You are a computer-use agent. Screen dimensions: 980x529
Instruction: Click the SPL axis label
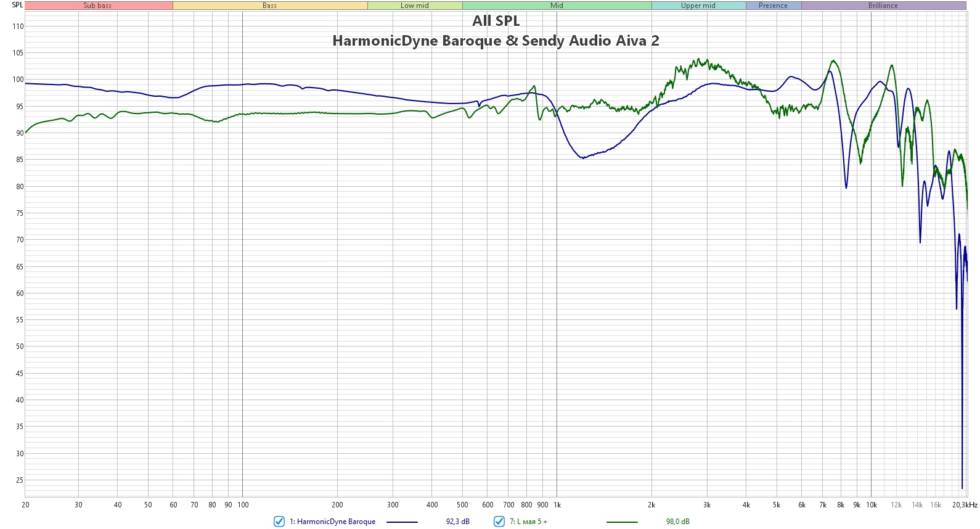point(17,5)
